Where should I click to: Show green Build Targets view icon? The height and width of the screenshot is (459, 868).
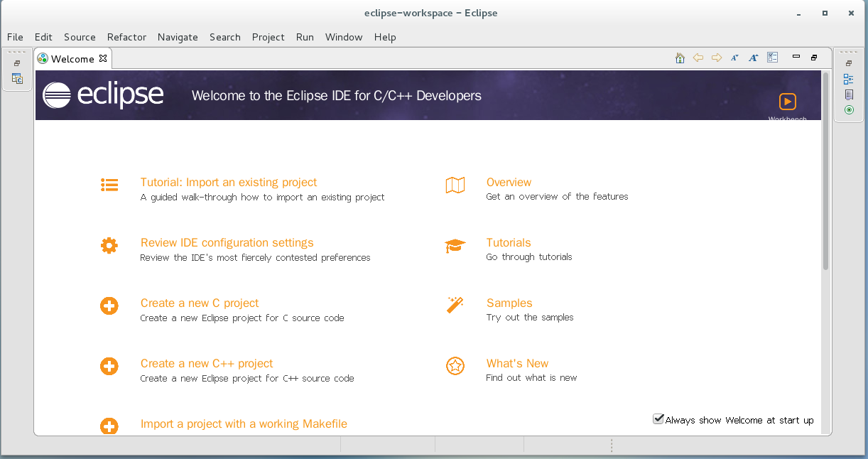tap(848, 110)
